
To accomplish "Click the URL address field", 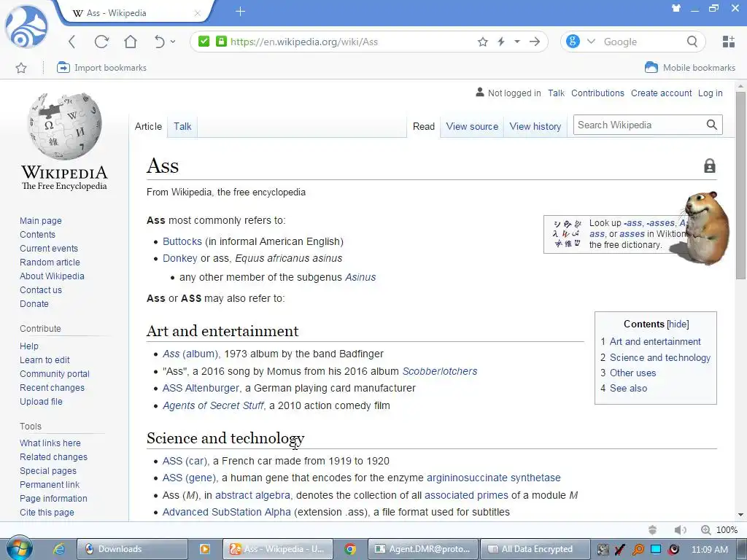I will tap(352, 42).
